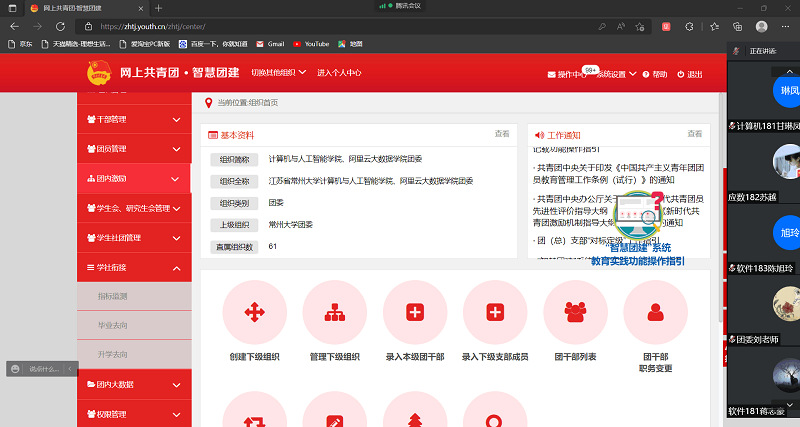Click the 录入本级团干部 plus icon
The width and height of the screenshot is (800, 427).
(415, 312)
